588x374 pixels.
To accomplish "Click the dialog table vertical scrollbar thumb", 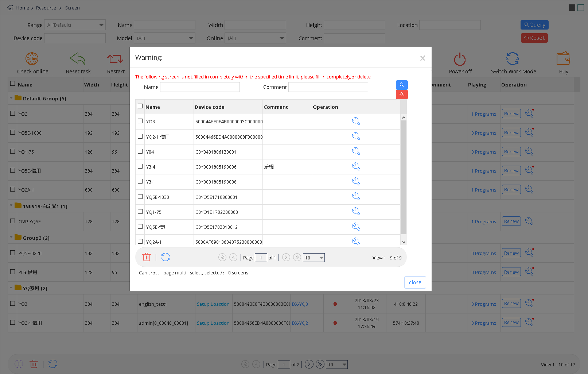I will [404, 177].
